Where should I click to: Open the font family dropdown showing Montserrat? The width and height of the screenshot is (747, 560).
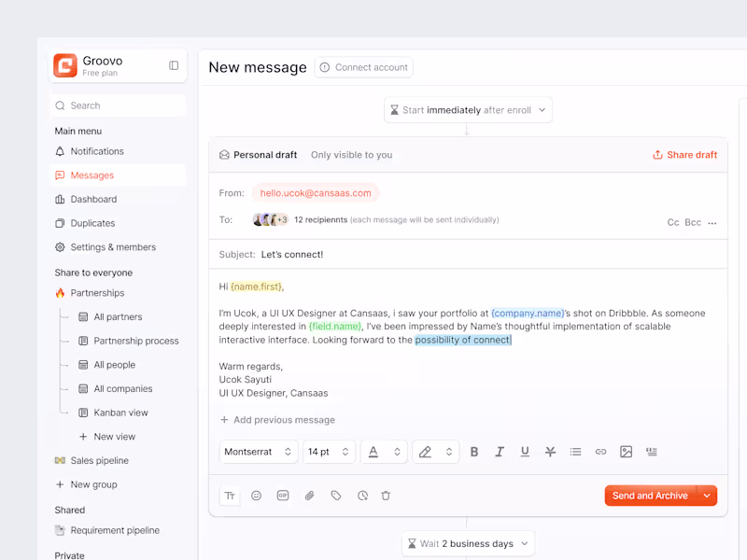259,452
